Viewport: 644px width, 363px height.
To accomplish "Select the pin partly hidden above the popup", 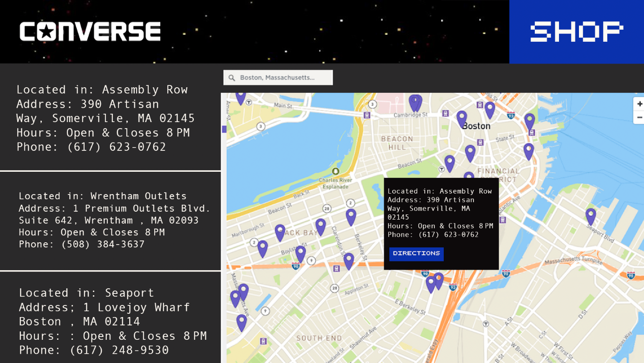I will [469, 175].
